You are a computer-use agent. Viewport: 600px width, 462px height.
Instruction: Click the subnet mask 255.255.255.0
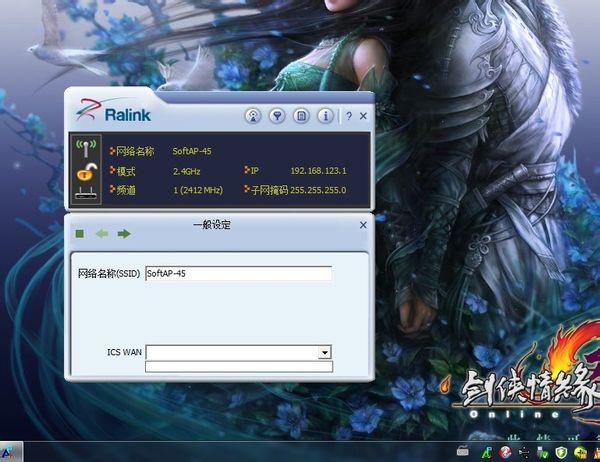tap(318, 190)
